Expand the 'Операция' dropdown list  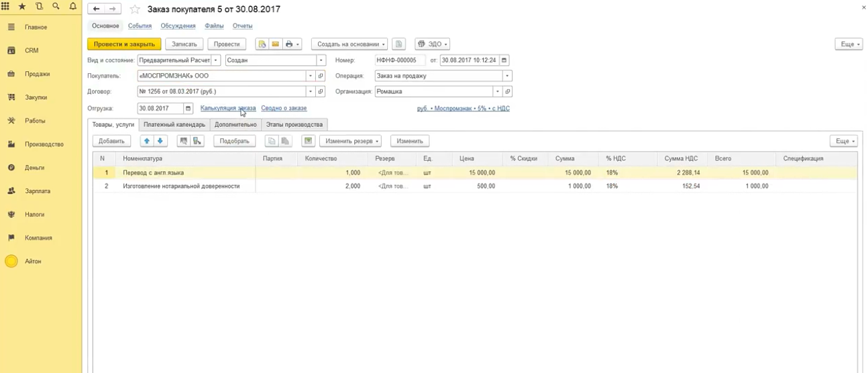507,76
